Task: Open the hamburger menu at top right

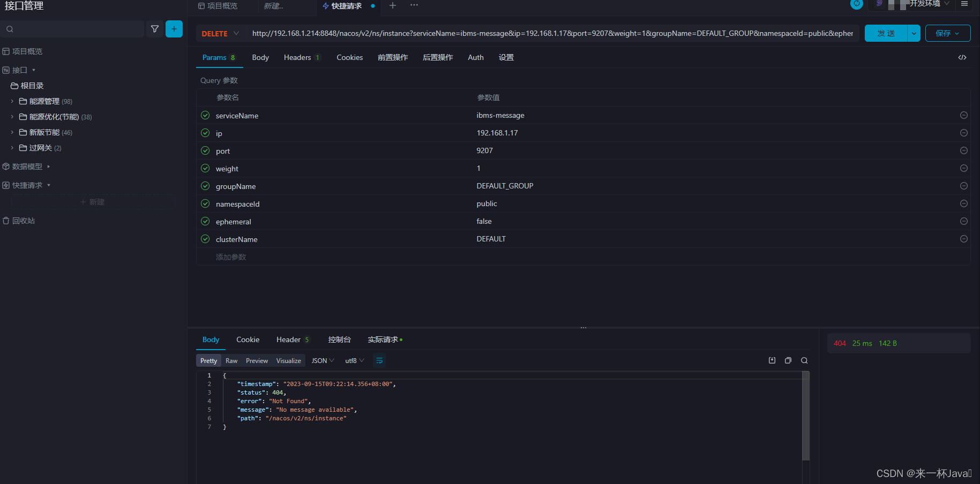Action: 964,4
